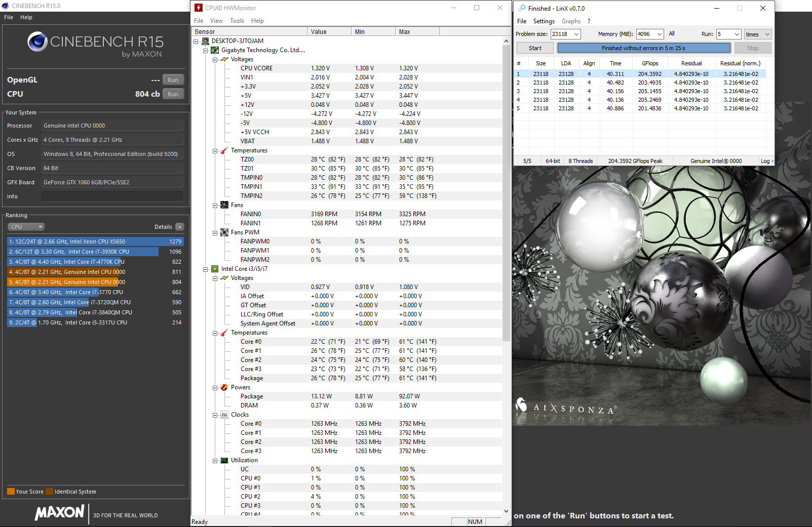Click the LinX finished progress bar

click(643, 48)
